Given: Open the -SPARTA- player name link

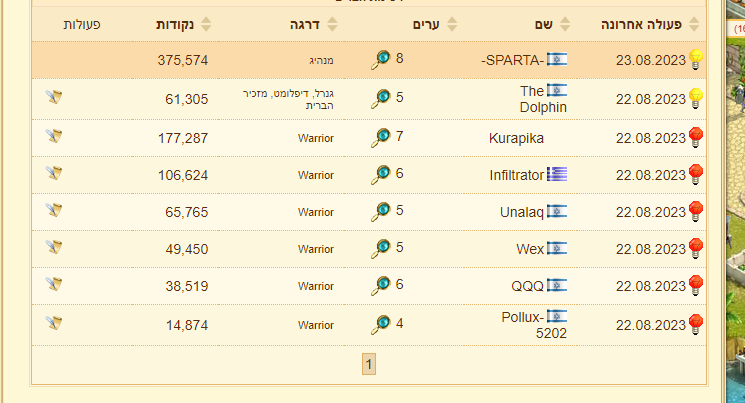Looking at the screenshot, I should pyautogui.click(x=512, y=60).
